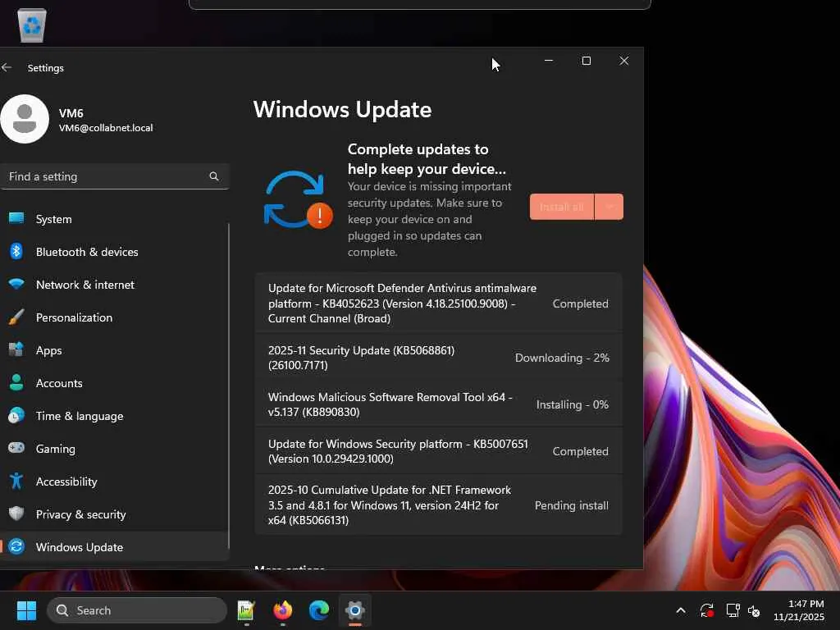The image size is (840, 630).
Task: Open the Recycle Bin desktop icon
Action: tap(32, 25)
